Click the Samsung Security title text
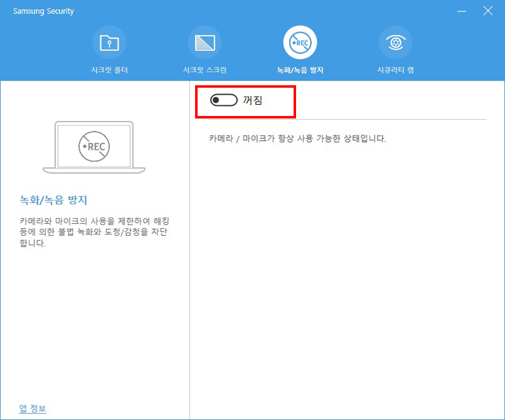 pyautogui.click(x=44, y=11)
